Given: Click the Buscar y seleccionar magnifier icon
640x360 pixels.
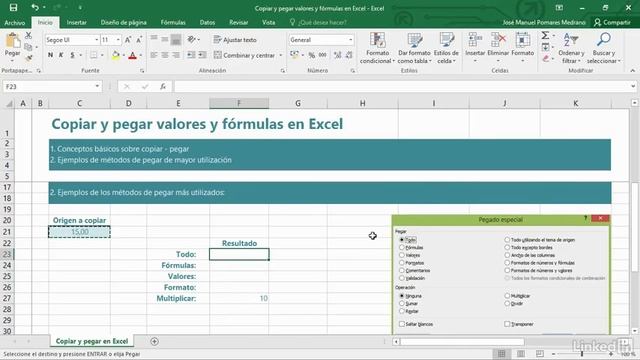Looking at the screenshot, I should coord(603,40).
